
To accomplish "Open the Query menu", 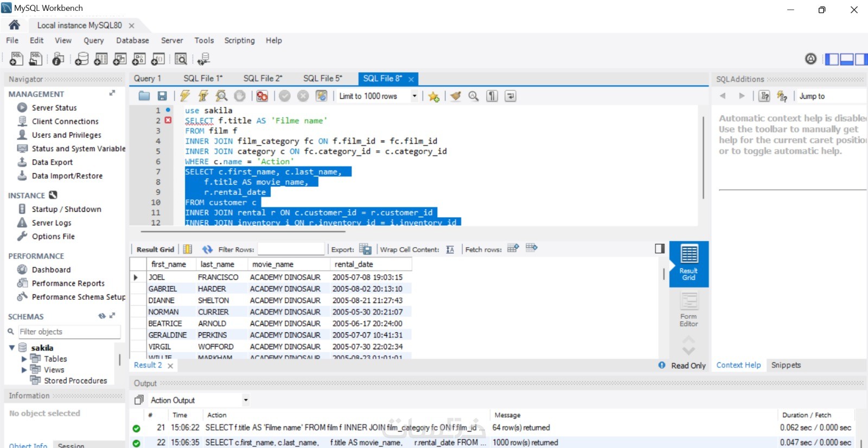I will coord(93,40).
